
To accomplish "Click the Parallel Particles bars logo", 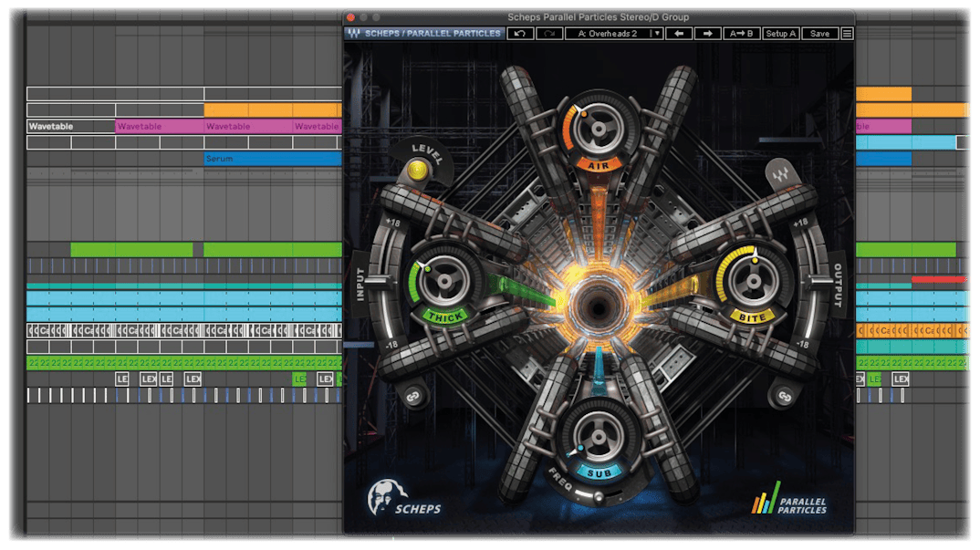I will [766, 498].
